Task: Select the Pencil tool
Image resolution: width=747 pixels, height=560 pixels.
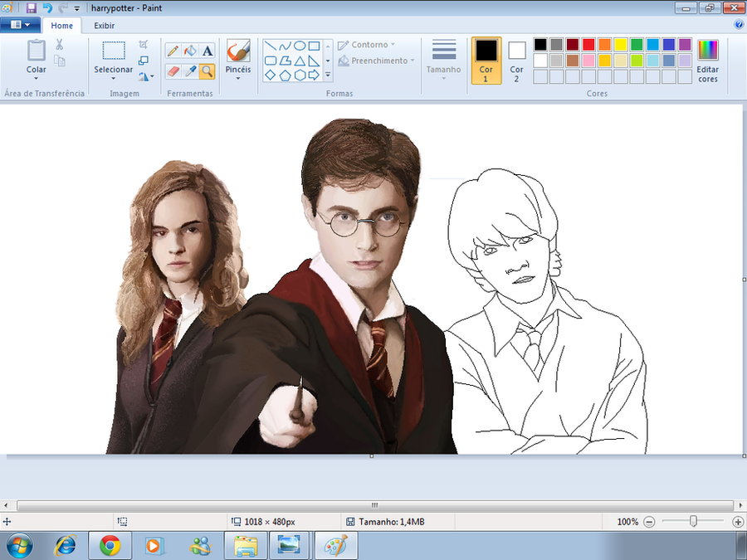Action: 173,51
